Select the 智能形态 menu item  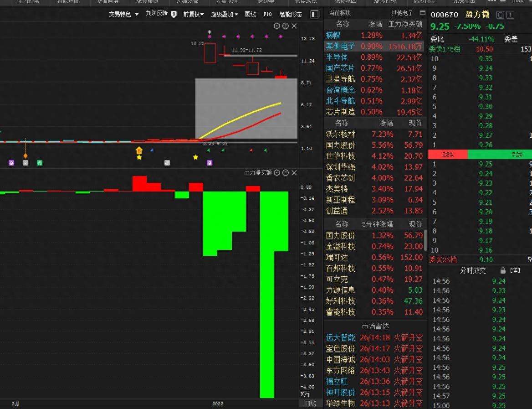[x=291, y=15]
